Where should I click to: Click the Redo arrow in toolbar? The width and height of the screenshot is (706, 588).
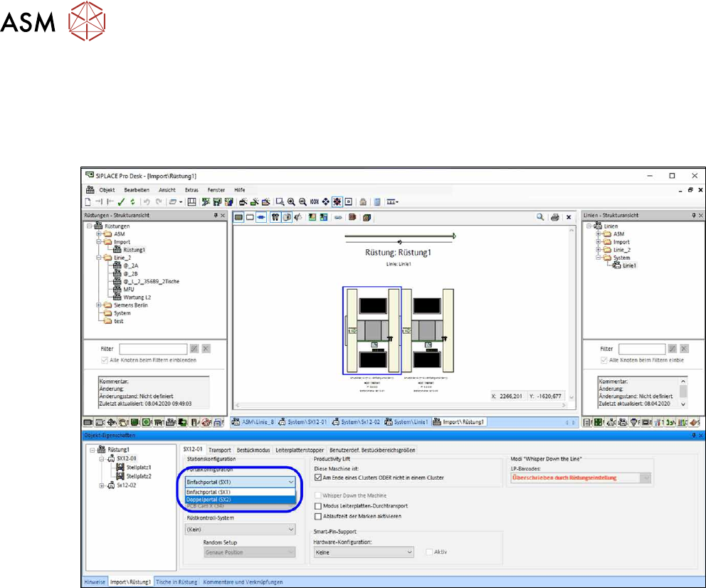[x=159, y=202]
